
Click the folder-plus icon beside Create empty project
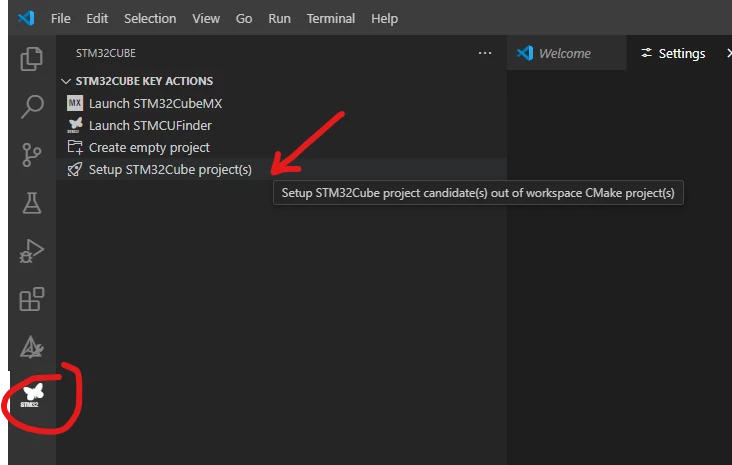[75, 147]
